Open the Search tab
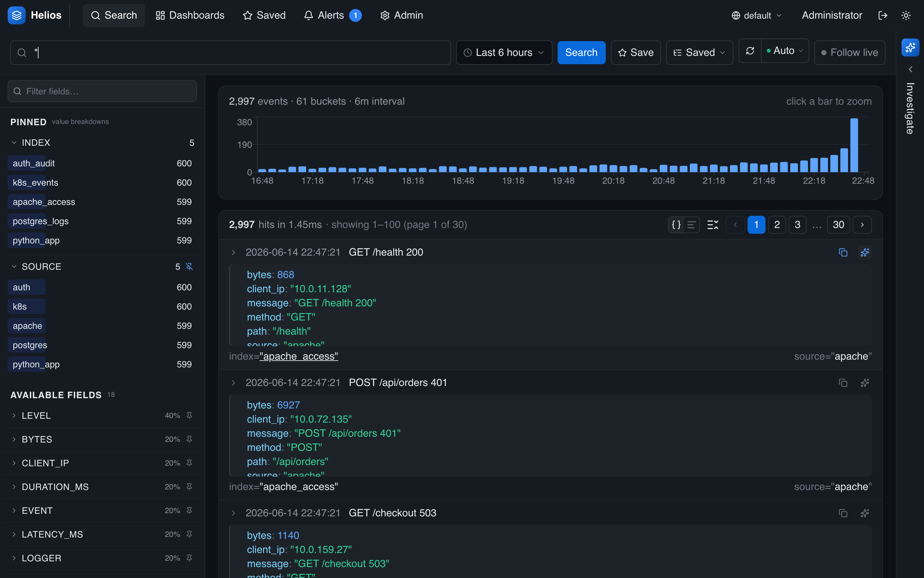 [114, 15]
